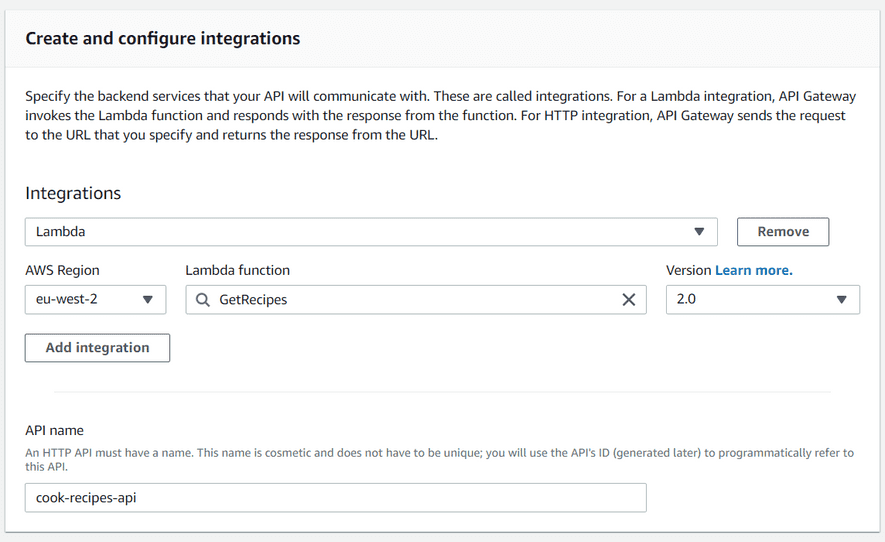Click into the cook-recipes-api name field

click(x=335, y=497)
